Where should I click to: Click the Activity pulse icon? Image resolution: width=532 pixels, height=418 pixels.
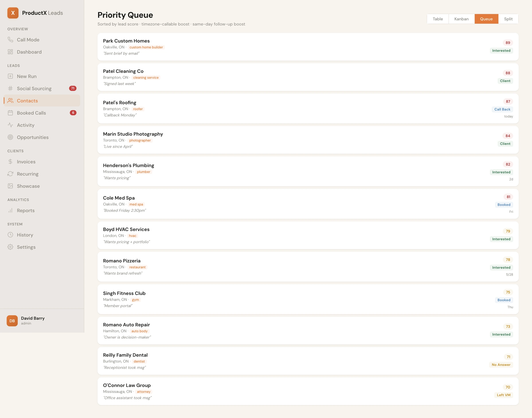pyautogui.click(x=10, y=125)
